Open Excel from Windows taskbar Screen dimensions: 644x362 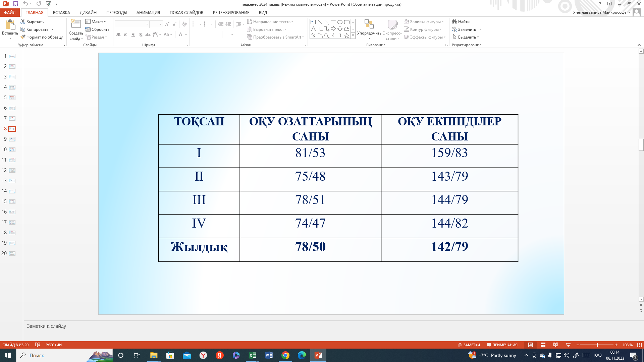(x=252, y=355)
